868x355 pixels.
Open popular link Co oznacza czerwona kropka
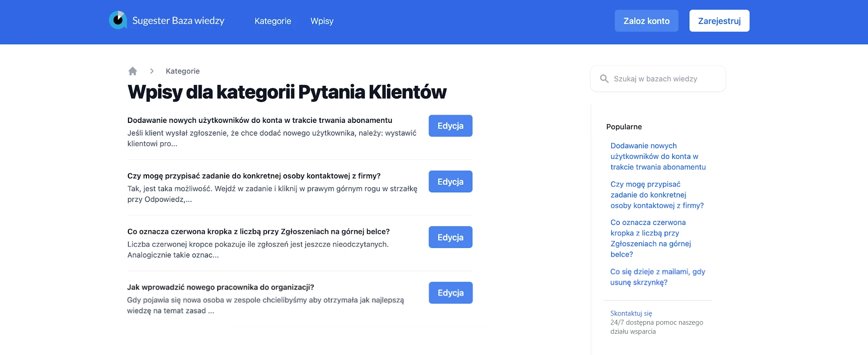[x=651, y=238]
